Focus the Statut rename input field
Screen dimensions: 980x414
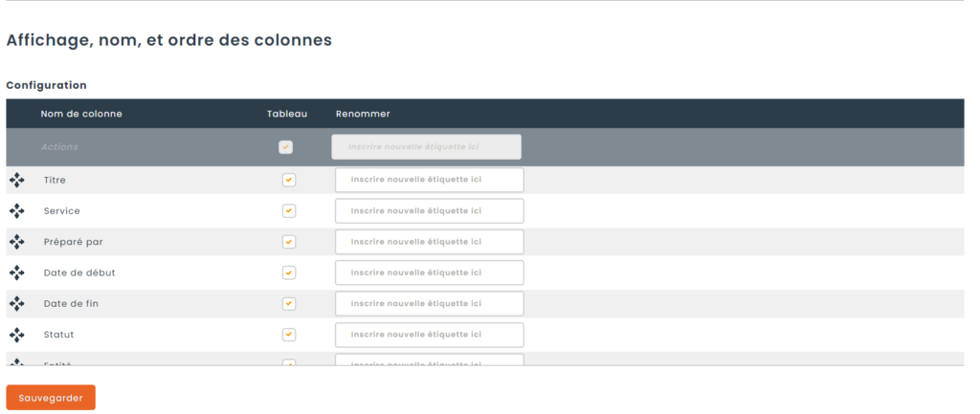pyautogui.click(x=429, y=335)
